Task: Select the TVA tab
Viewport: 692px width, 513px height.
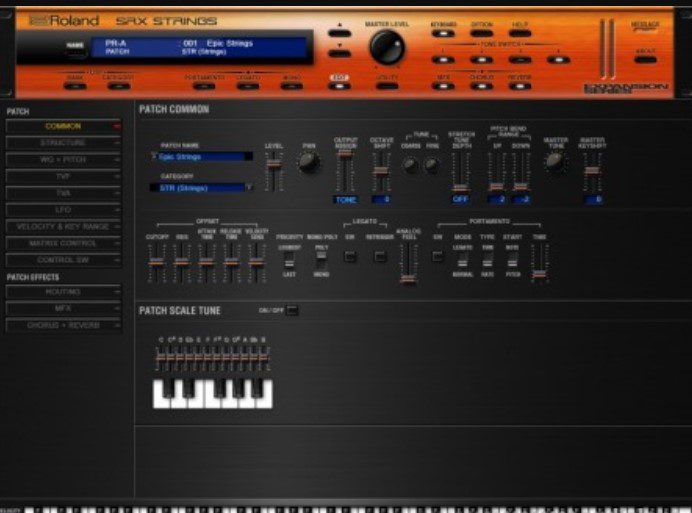Action: click(x=63, y=193)
